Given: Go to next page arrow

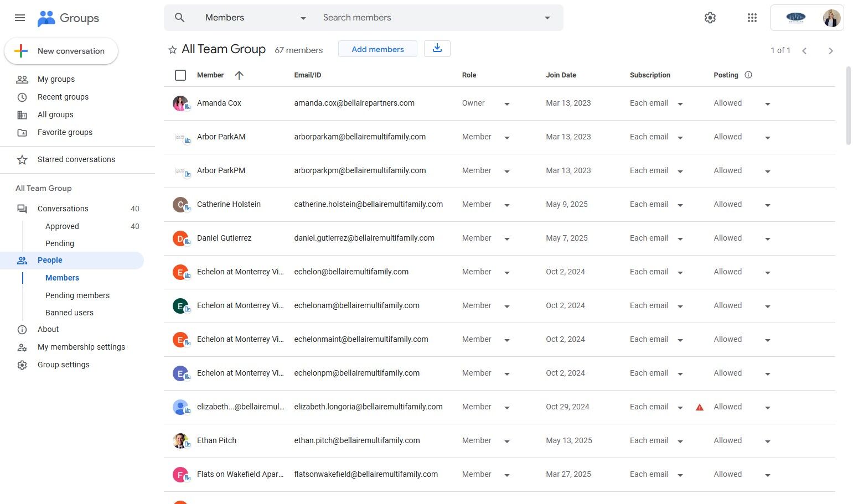Looking at the screenshot, I should [830, 51].
